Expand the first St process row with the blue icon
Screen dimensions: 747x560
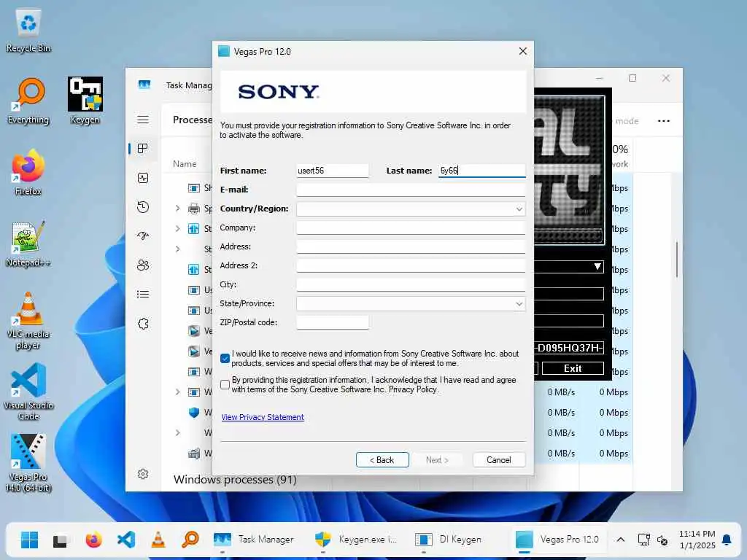(x=178, y=228)
